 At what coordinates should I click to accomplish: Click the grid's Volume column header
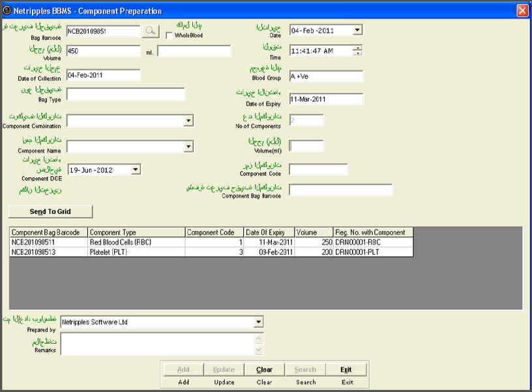[x=314, y=232]
